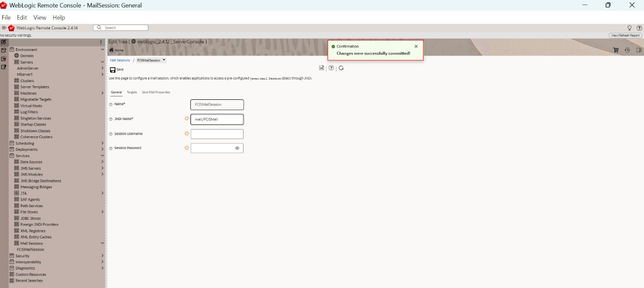Select Server Templates in the tree
644x288 pixels.
35,87
